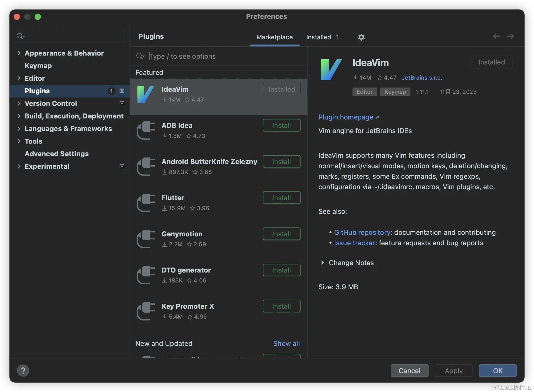The height and width of the screenshot is (392, 534).
Task: Click the Flutter plugin icon
Action: tap(146, 203)
